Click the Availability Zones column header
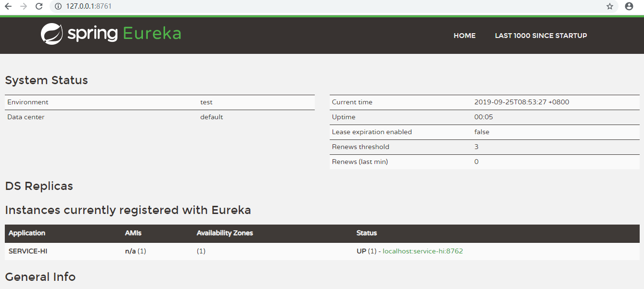Image resolution: width=644 pixels, height=289 pixels. (225, 233)
